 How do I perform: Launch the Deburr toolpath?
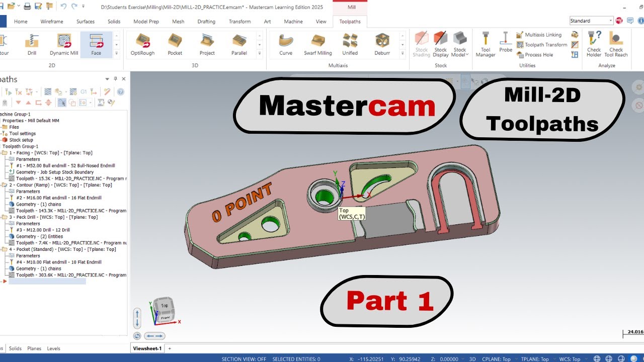coord(382,45)
